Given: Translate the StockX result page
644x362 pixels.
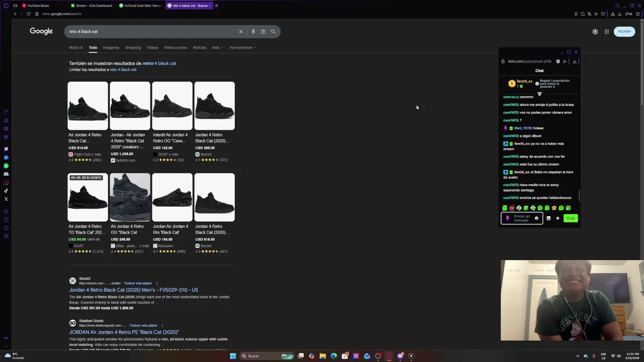Looking at the screenshot, I should pos(138,283).
